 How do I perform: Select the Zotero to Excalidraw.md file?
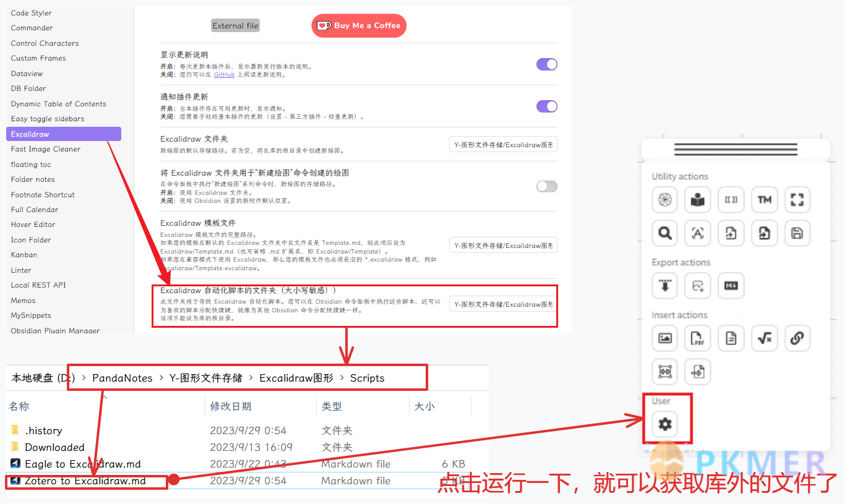pyautogui.click(x=85, y=481)
